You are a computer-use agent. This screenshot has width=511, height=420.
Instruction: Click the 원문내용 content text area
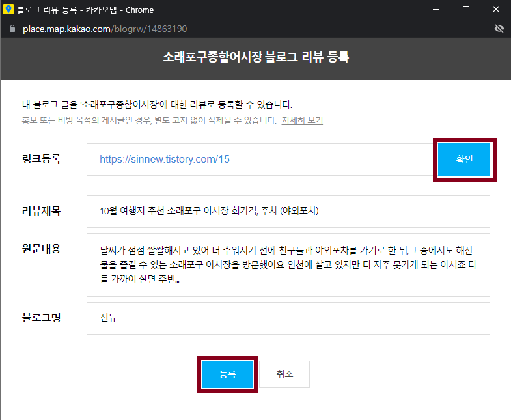288,265
